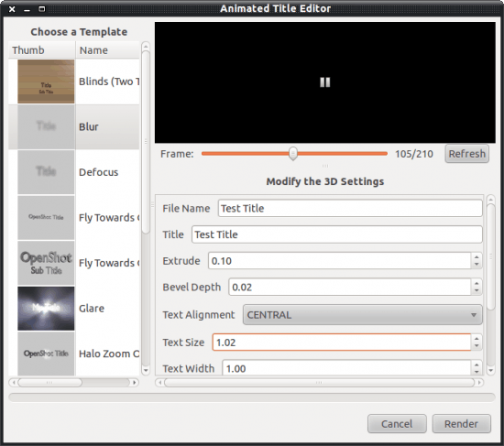The width and height of the screenshot is (504, 446).
Task: Click the 3D settings horizontal scroll-right arrow
Action: pos(479,383)
